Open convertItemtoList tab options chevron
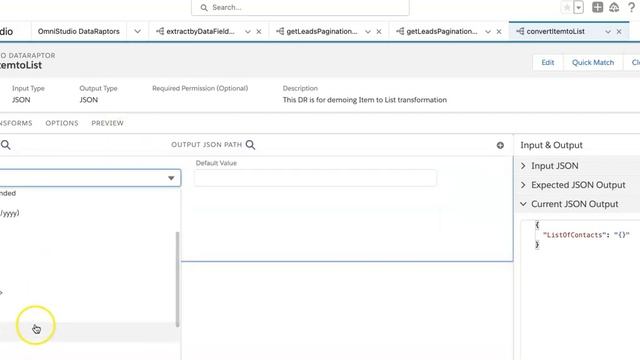The width and height of the screenshot is (640, 360). click(x=608, y=31)
